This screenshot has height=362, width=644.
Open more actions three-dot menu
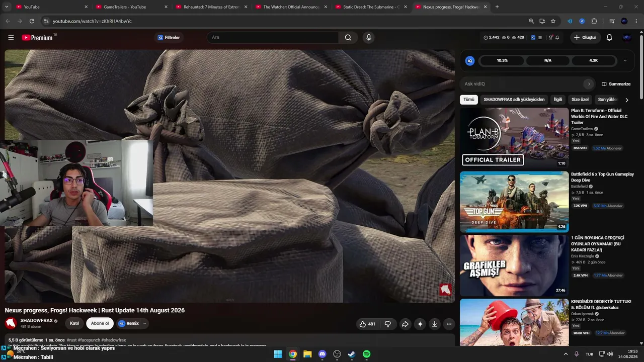[x=449, y=324]
